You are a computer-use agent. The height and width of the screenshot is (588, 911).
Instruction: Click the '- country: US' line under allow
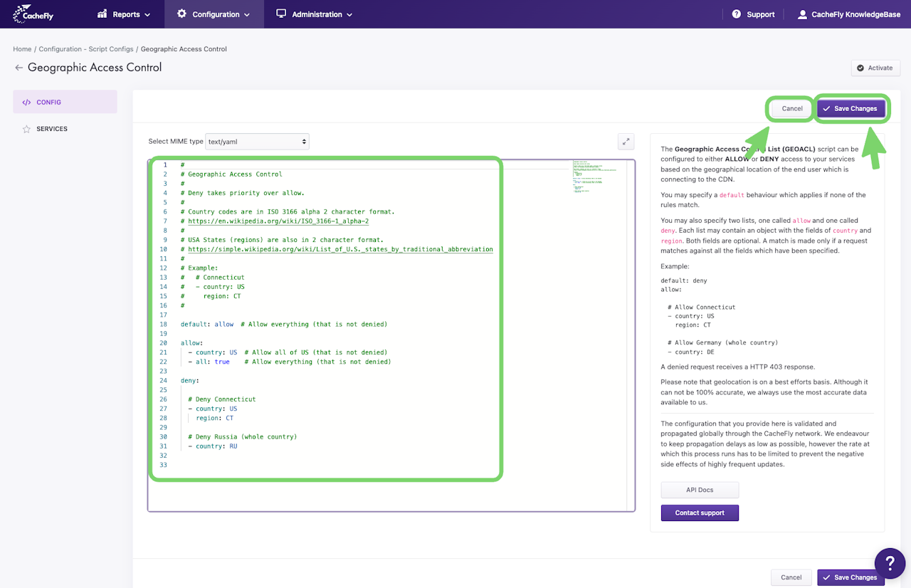click(x=288, y=352)
